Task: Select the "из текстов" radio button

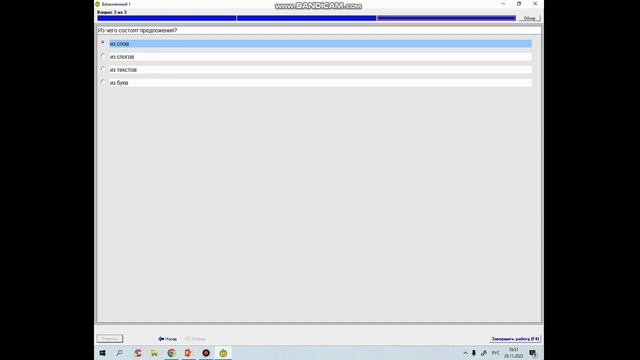Action: 103,69
